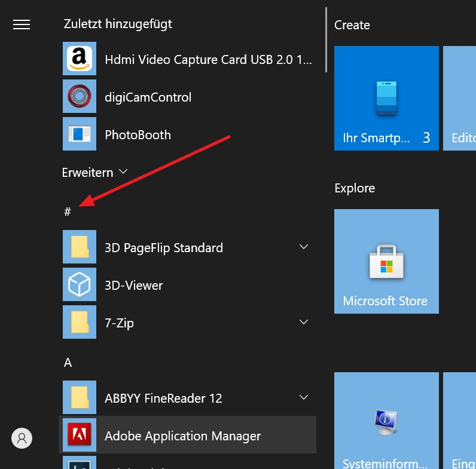Image resolution: width=476 pixels, height=469 pixels.
Task: Click the Zuletzt hinzugefügt heading
Action: point(118,24)
